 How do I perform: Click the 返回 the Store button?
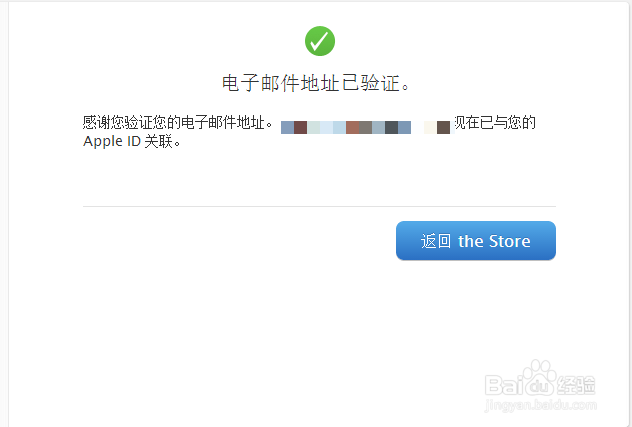(x=476, y=241)
